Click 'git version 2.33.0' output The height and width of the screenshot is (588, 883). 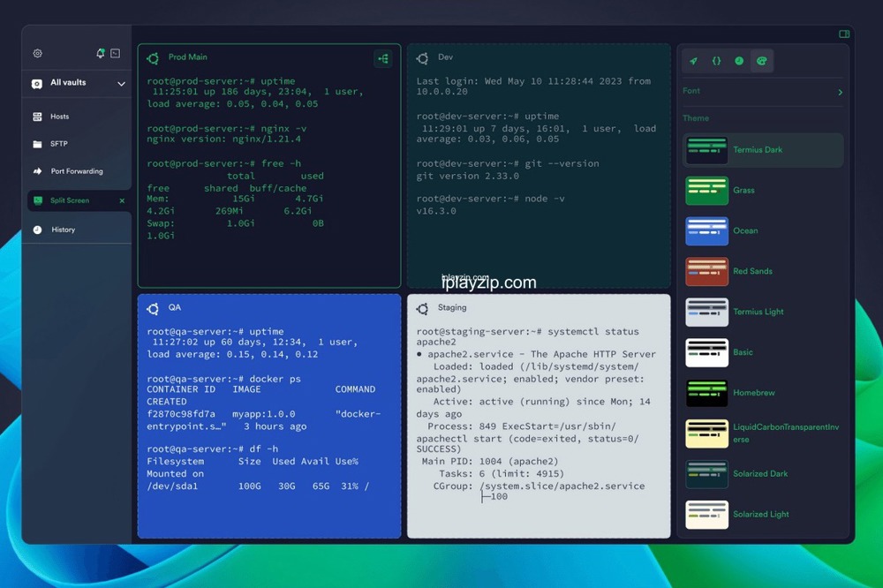coord(467,177)
